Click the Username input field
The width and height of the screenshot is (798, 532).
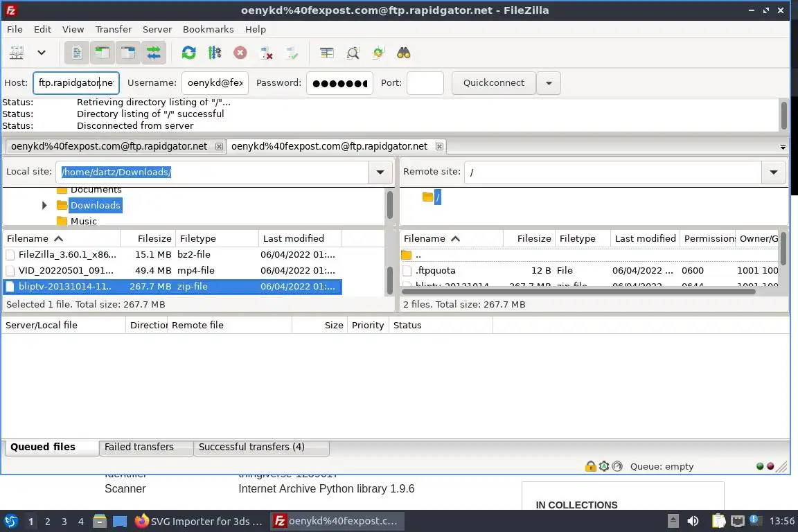pos(215,83)
